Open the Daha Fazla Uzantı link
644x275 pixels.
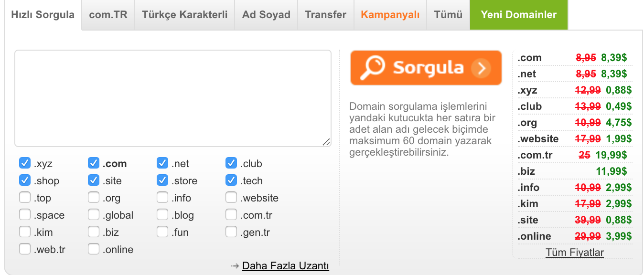[x=286, y=266]
